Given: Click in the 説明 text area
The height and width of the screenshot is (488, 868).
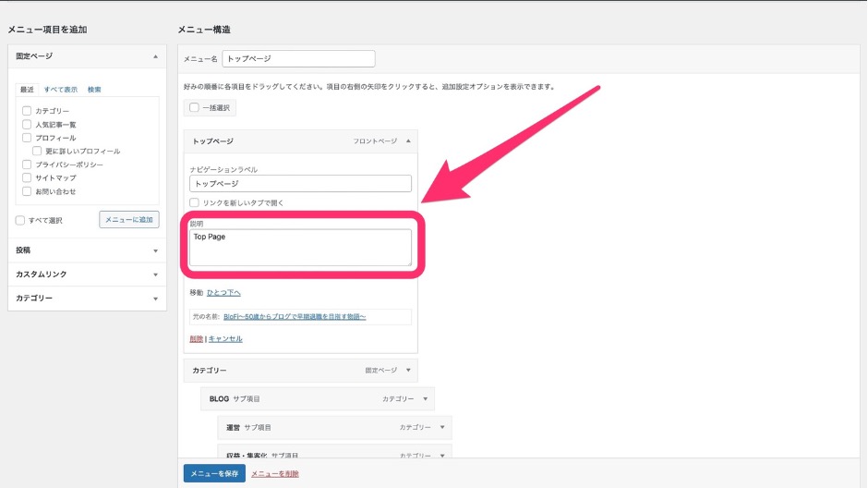Looking at the screenshot, I should [300, 248].
